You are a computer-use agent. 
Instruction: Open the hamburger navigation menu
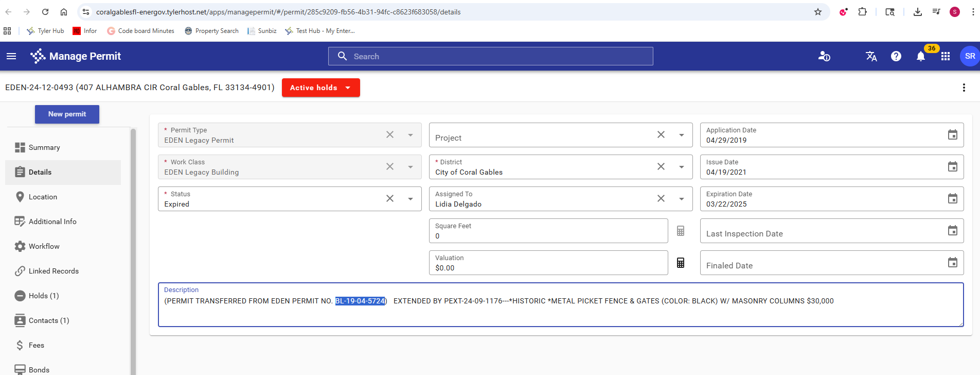pos(11,56)
